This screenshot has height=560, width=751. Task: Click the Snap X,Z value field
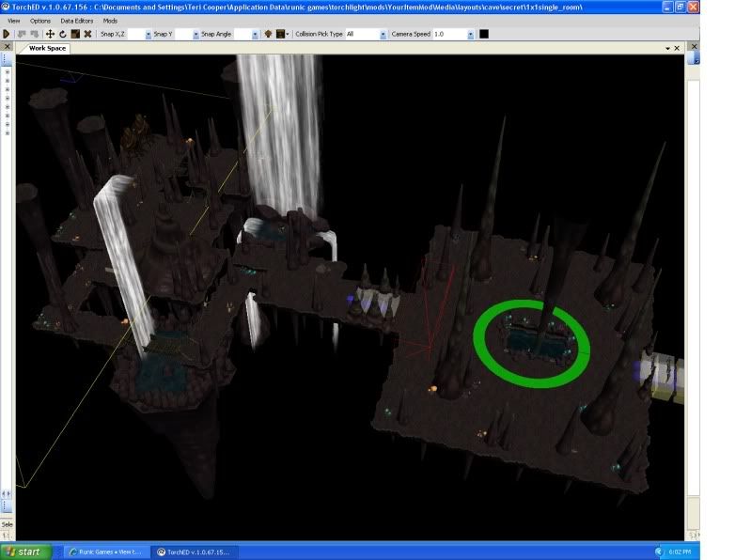point(136,35)
